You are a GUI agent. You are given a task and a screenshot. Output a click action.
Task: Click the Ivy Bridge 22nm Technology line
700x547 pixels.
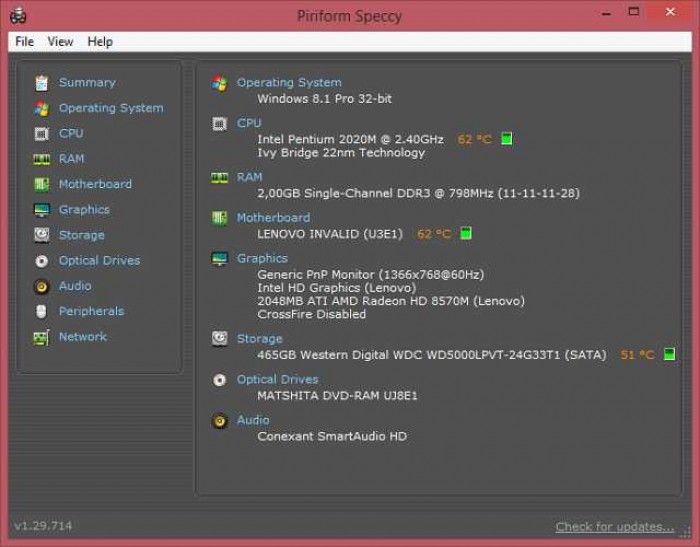coord(341,153)
